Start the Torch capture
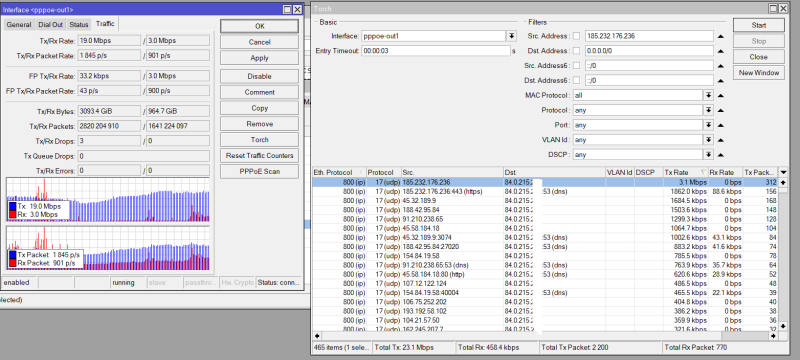This screenshot has height=360, width=800. (759, 25)
